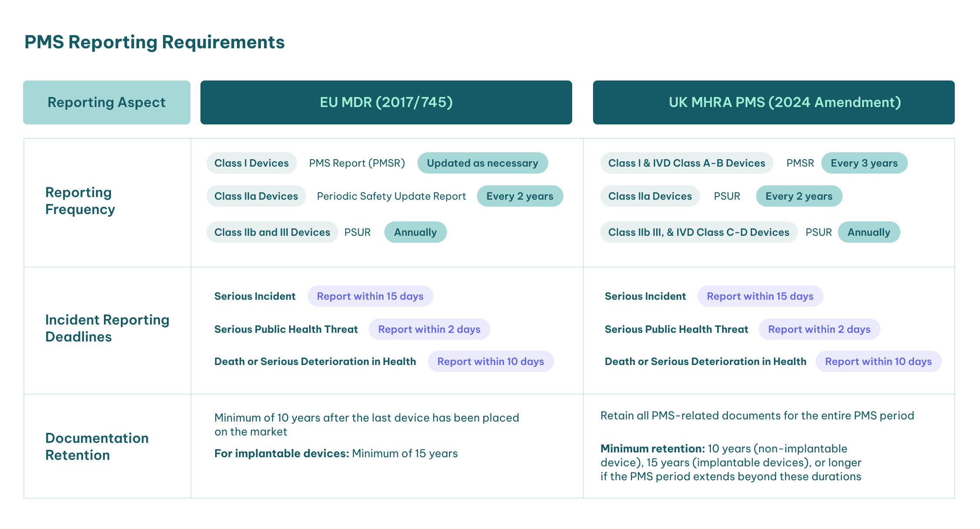Click Serious Public Health Threat in EU column
980x529 pixels.
click(x=286, y=329)
